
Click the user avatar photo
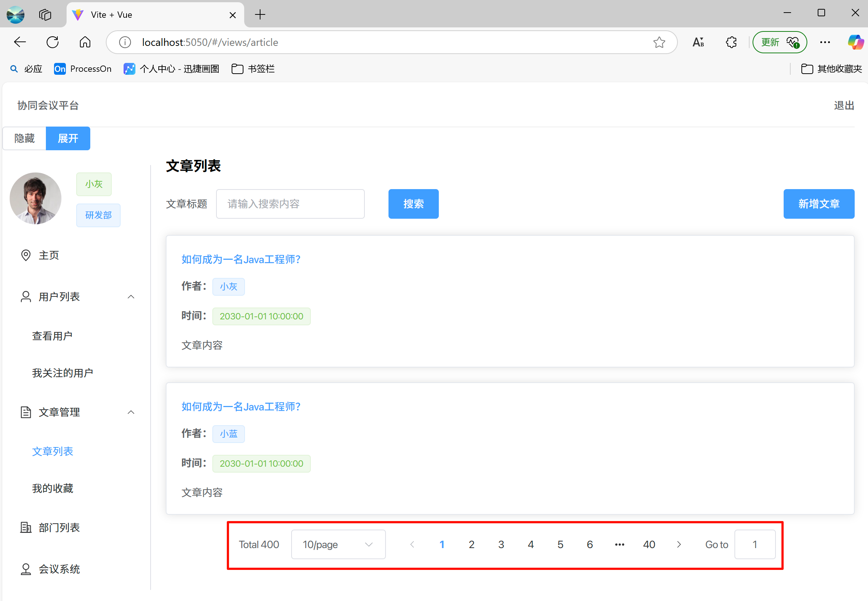(x=36, y=198)
